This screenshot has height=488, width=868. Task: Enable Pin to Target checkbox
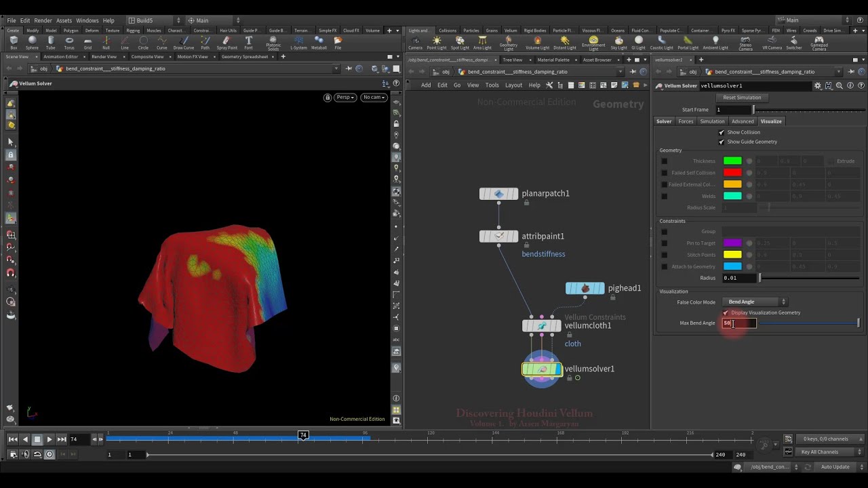coord(665,243)
